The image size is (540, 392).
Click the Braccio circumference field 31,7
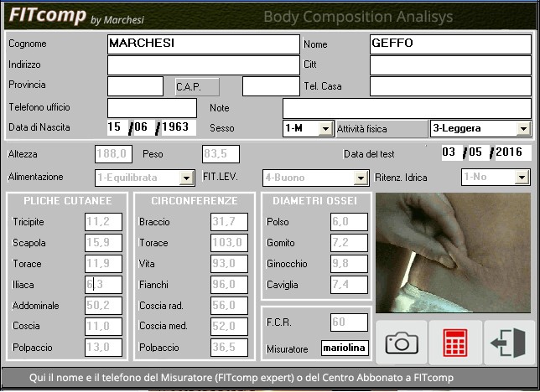point(229,222)
